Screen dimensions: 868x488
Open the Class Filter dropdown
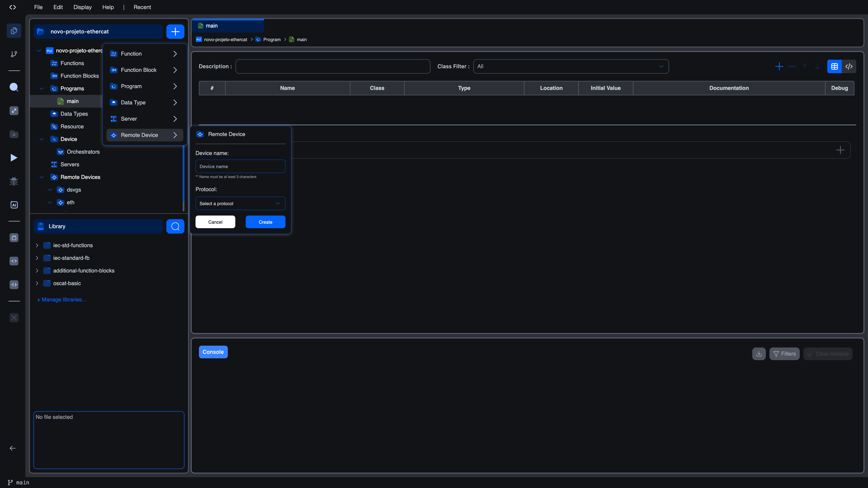coord(571,66)
